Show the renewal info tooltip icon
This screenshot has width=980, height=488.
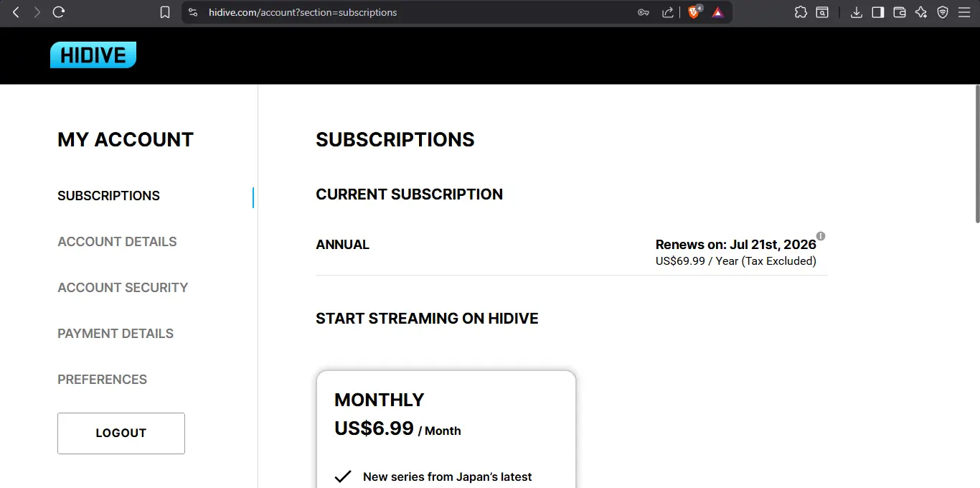[821, 236]
